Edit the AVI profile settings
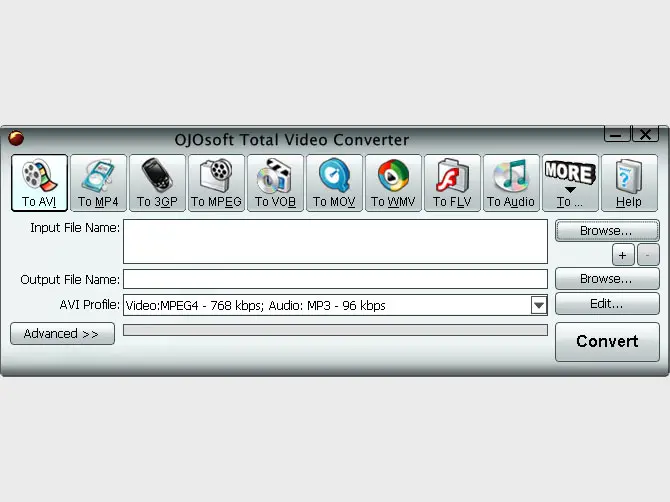 607,304
